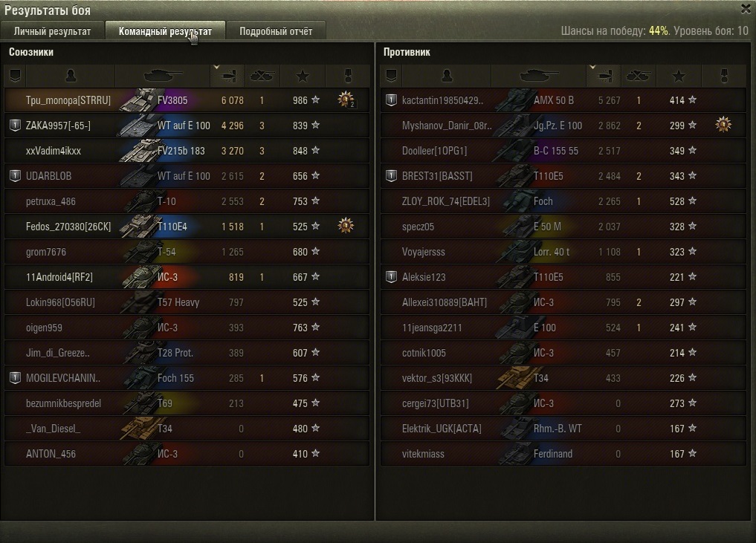The height and width of the screenshot is (543, 756).
Task: Click the medal of Fedos_270380[26CK]
Action: (346, 226)
